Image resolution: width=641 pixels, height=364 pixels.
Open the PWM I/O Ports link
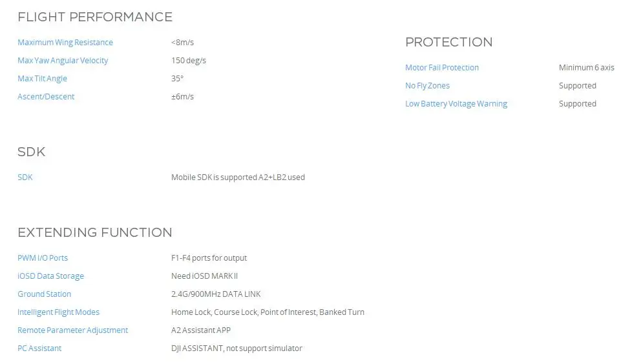tap(43, 258)
